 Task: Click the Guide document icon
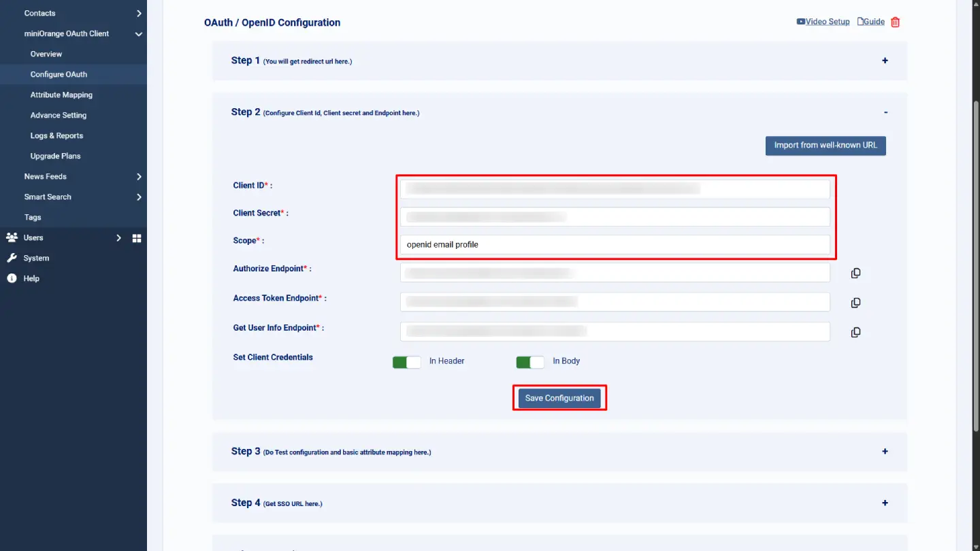860,22
